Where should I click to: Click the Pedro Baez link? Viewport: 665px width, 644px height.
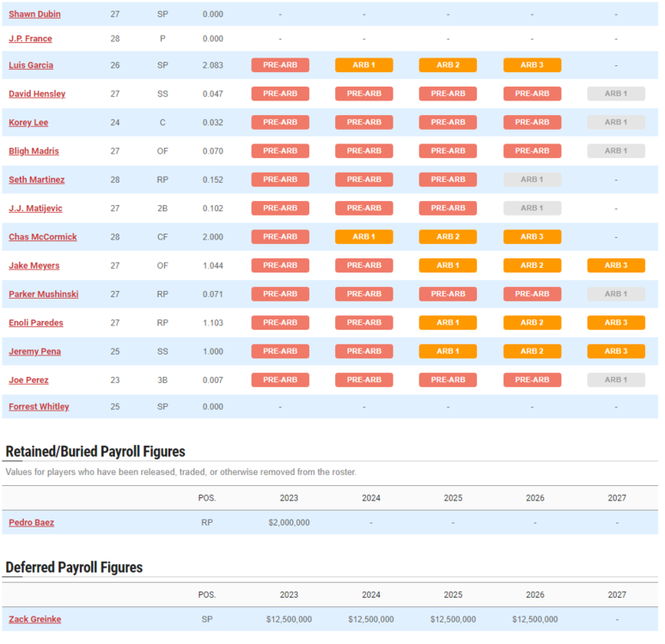pyautogui.click(x=31, y=522)
